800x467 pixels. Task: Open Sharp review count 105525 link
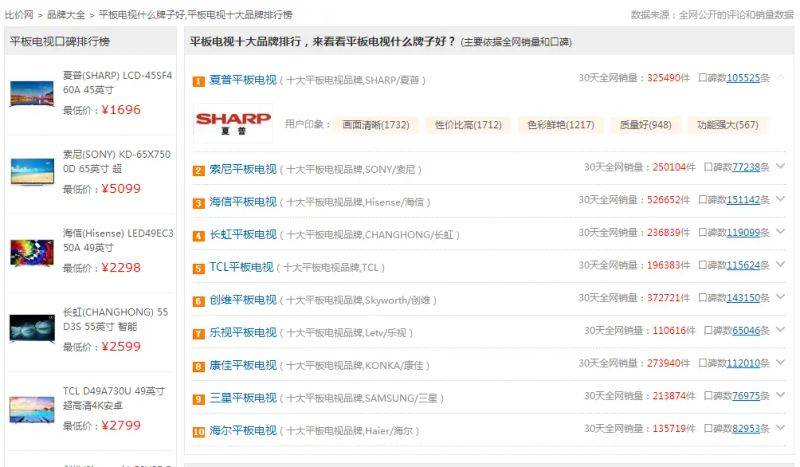coord(743,78)
